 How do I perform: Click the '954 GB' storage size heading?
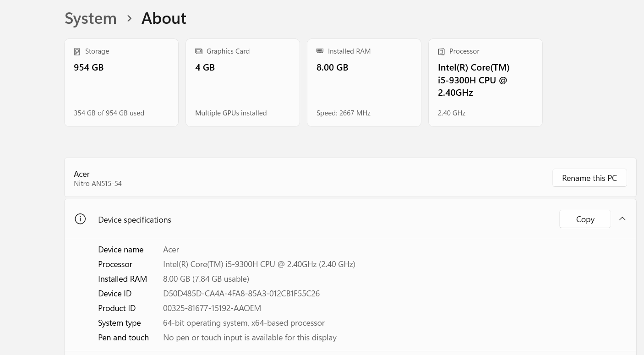[x=88, y=67]
